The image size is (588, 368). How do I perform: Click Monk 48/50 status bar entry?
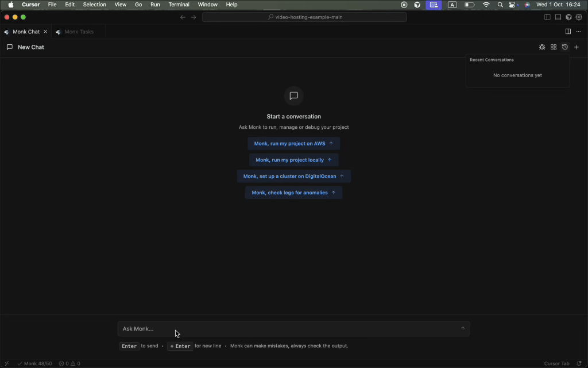coord(34,363)
